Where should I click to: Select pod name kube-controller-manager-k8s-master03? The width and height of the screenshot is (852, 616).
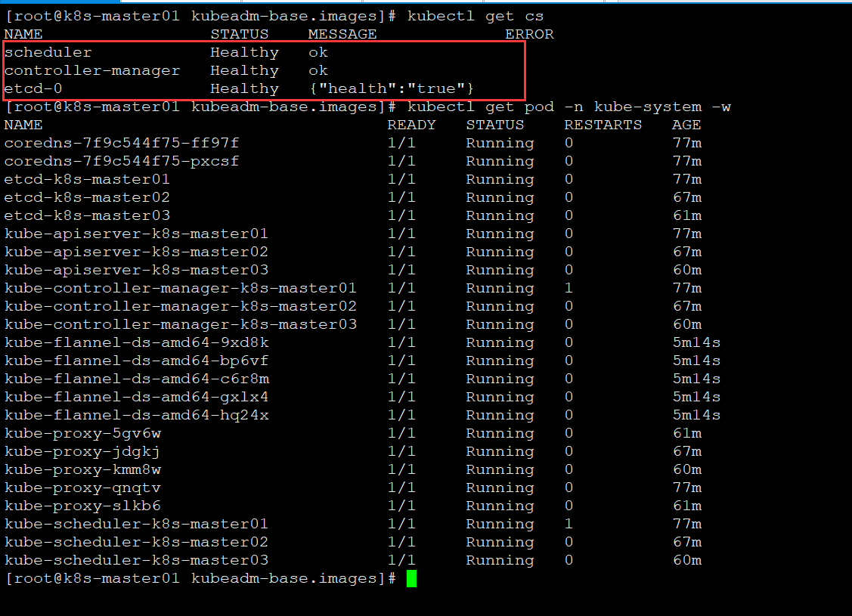tap(181, 324)
